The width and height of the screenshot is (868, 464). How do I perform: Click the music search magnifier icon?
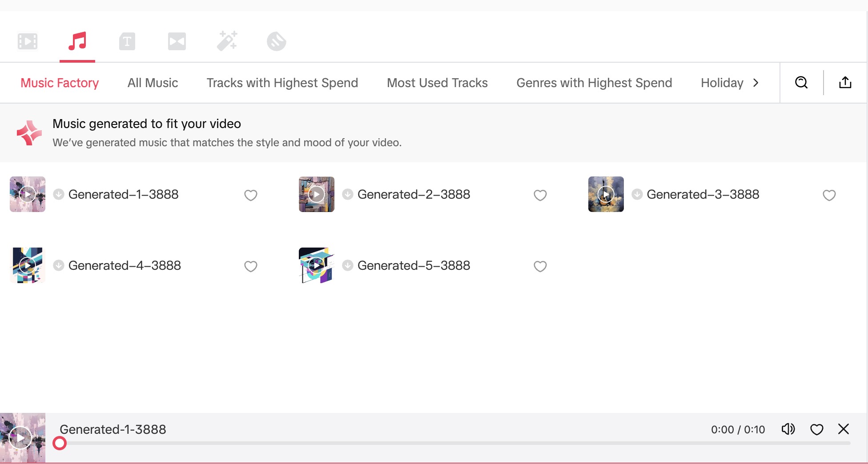(801, 83)
